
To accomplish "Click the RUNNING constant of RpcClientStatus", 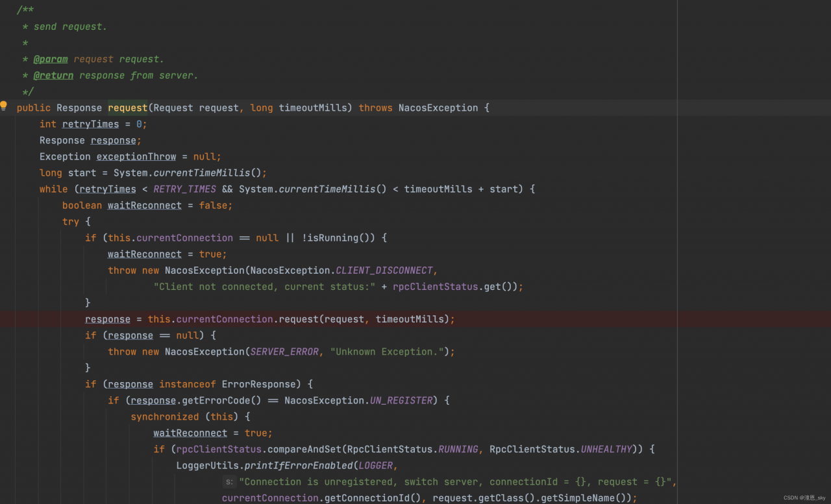I will click(x=458, y=449).
